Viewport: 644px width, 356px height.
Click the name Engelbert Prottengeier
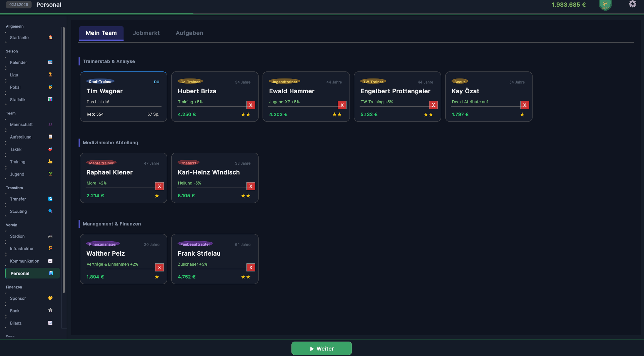(395, 91)
